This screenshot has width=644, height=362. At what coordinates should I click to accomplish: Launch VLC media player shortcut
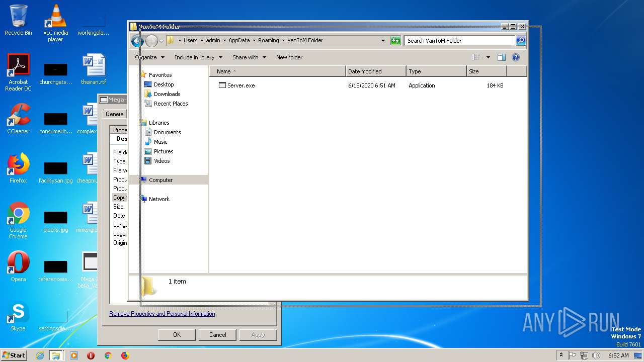click(x=55, y=23)
